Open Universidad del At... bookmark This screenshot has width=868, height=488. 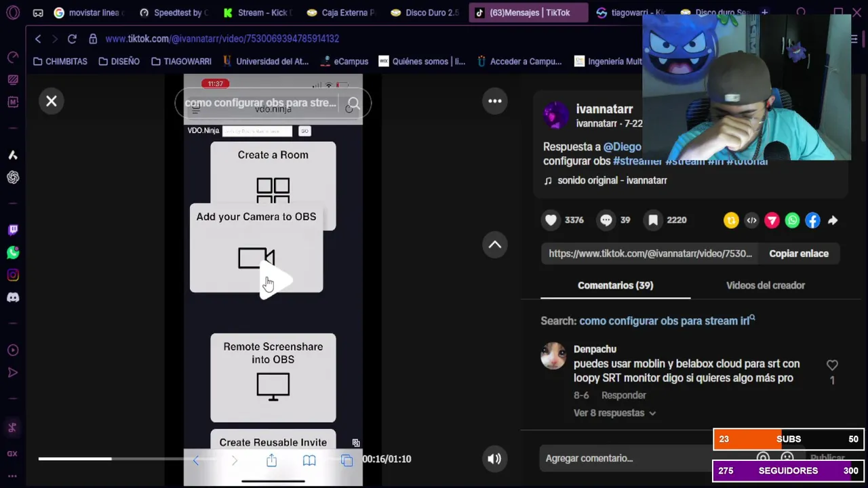266,61
